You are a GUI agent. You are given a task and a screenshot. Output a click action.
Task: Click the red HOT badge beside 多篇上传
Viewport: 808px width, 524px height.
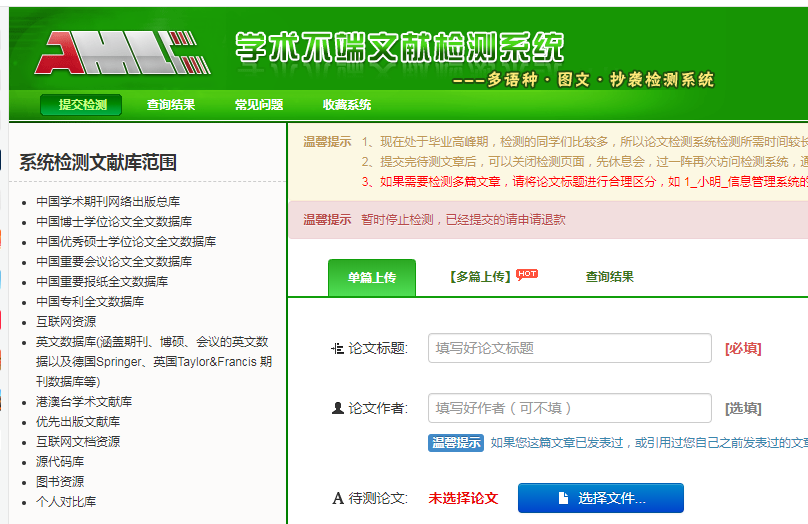527,274
